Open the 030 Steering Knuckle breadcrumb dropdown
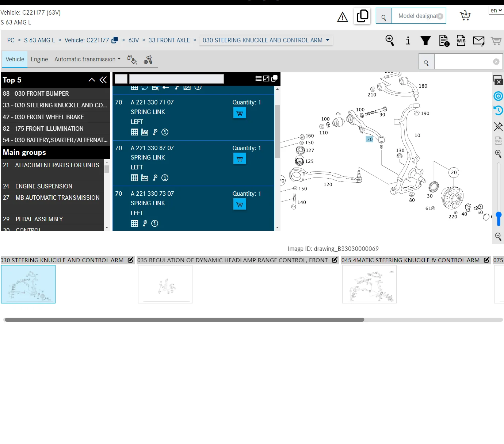Image resolution: width=504 pixels, height=444 pixels. point(266,40)
